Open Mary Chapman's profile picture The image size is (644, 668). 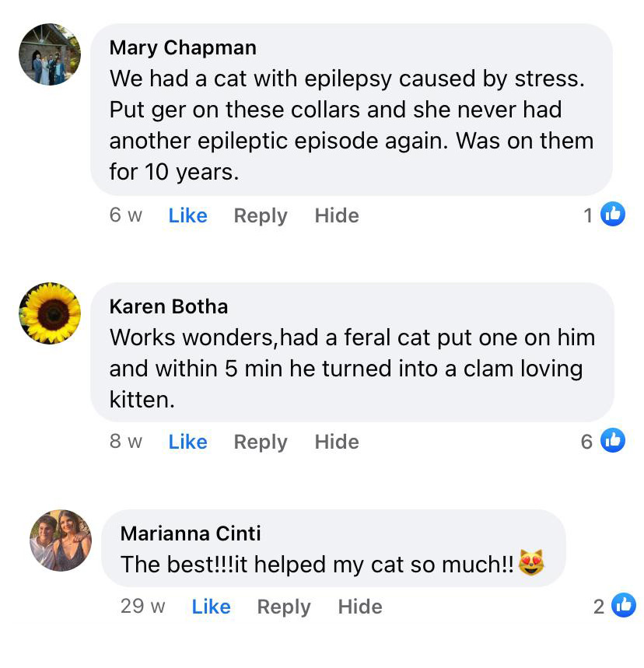tap(50, 54)
